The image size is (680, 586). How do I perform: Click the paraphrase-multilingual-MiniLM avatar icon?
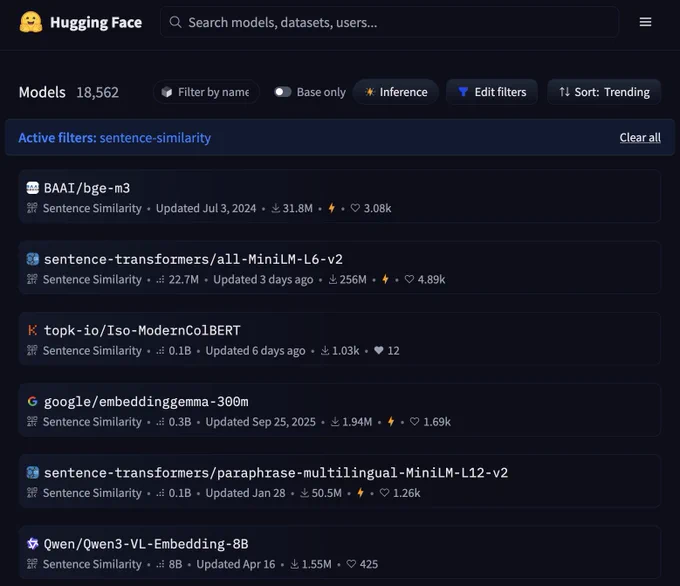pos(33,472)
